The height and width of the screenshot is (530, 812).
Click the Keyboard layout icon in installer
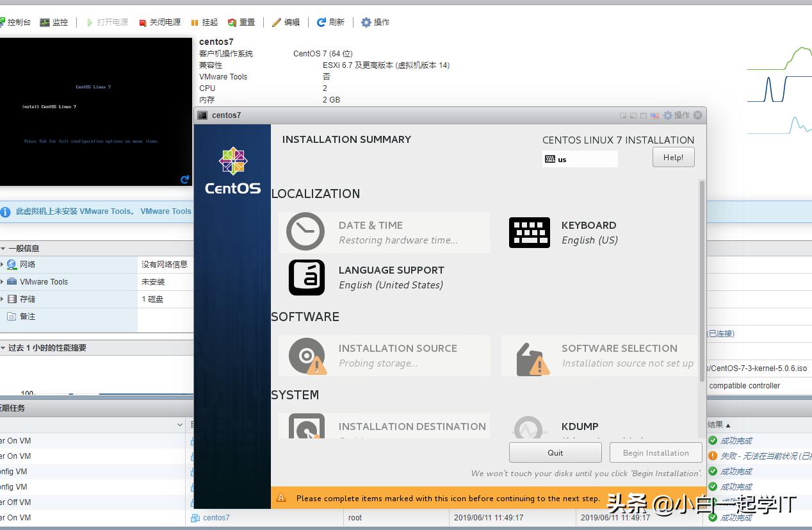529,232
